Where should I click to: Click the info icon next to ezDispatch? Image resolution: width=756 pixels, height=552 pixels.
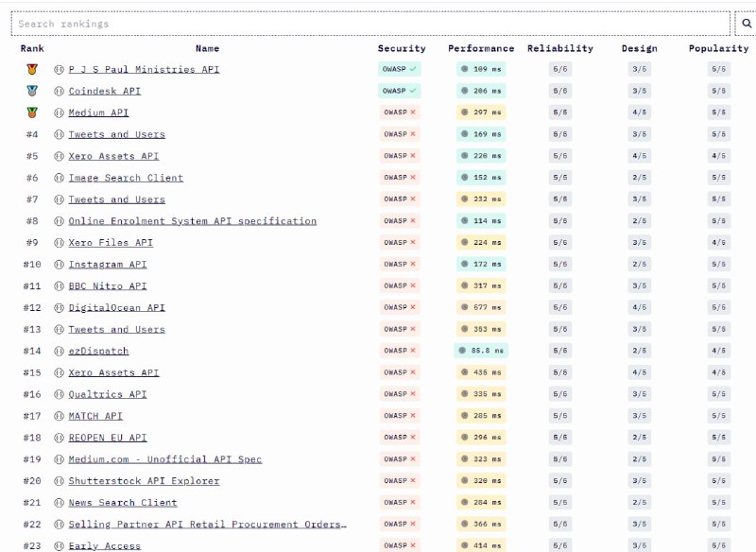pos(57,351)
